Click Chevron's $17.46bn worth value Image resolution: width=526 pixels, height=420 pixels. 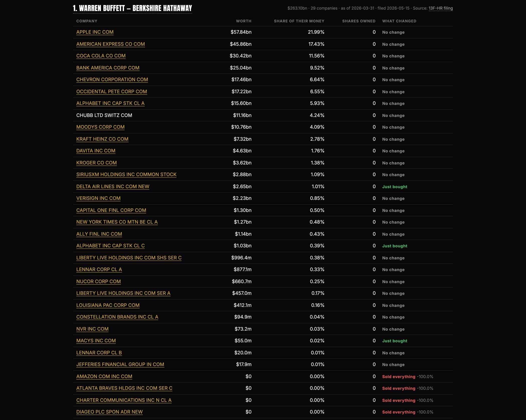point(241,80)
